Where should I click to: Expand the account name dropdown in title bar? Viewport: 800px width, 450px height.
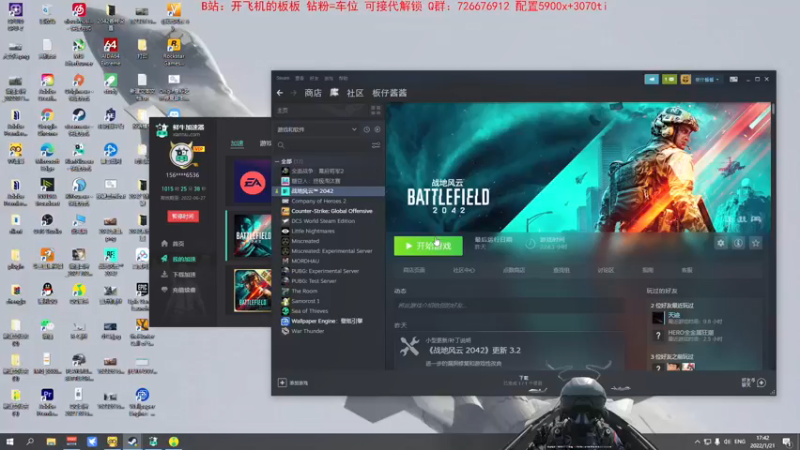[707, 79]
